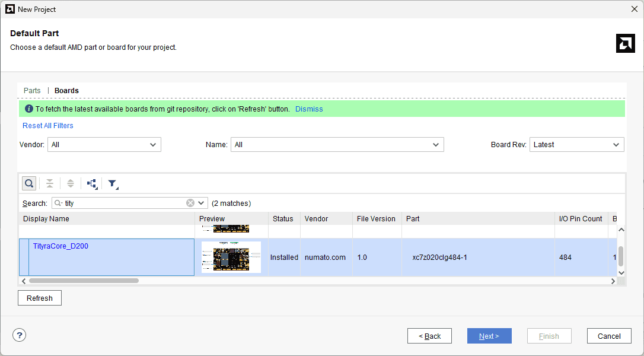
Task: Click the help question mark icon
Action: [x=20, y=336]
